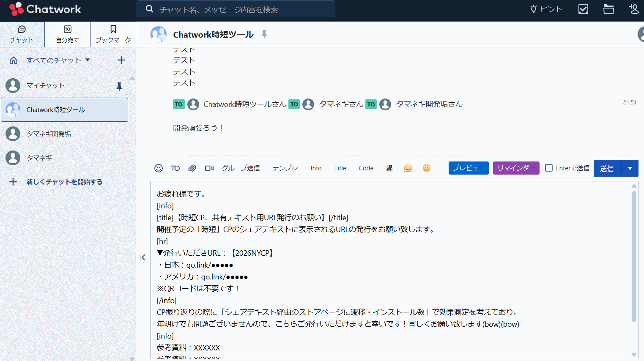Click the message editor scrollbar
The image size is (644, 361).
(634, 256)
